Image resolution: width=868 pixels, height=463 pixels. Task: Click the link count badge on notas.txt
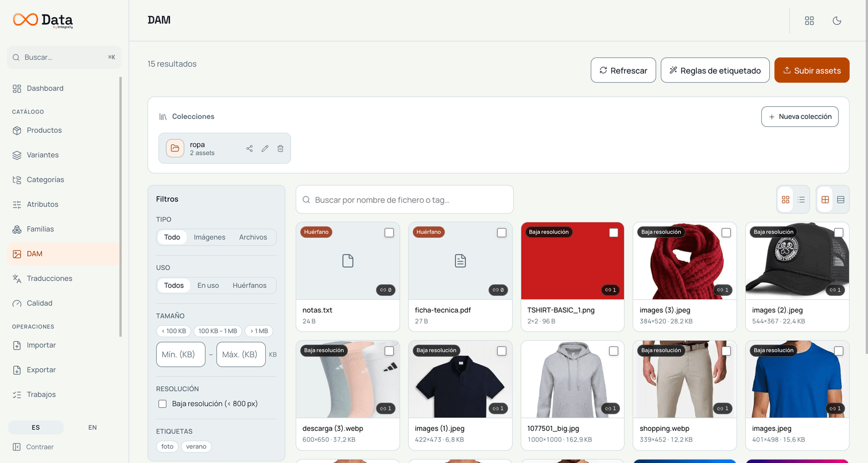click(385, 290)
